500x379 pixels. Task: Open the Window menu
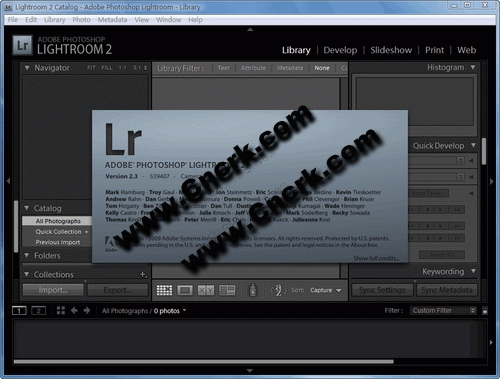point(169,20)
